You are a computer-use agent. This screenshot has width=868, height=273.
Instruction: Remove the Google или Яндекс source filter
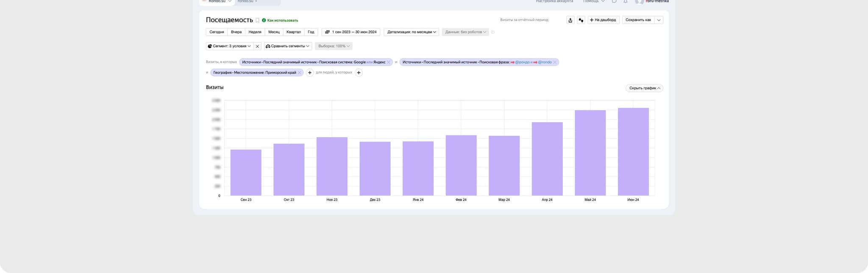coord(388,62)
